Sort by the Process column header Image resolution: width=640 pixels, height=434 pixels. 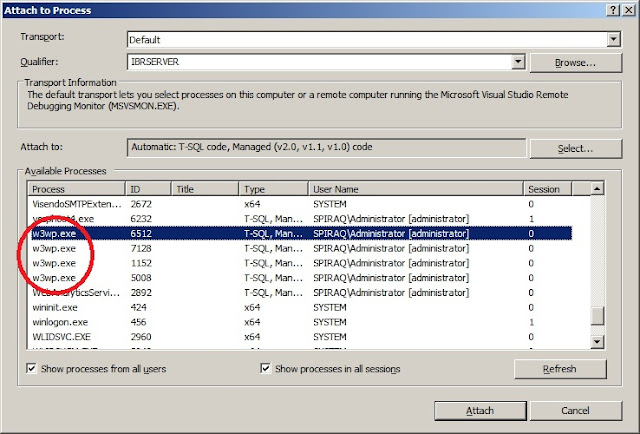[x=76, y=189]
